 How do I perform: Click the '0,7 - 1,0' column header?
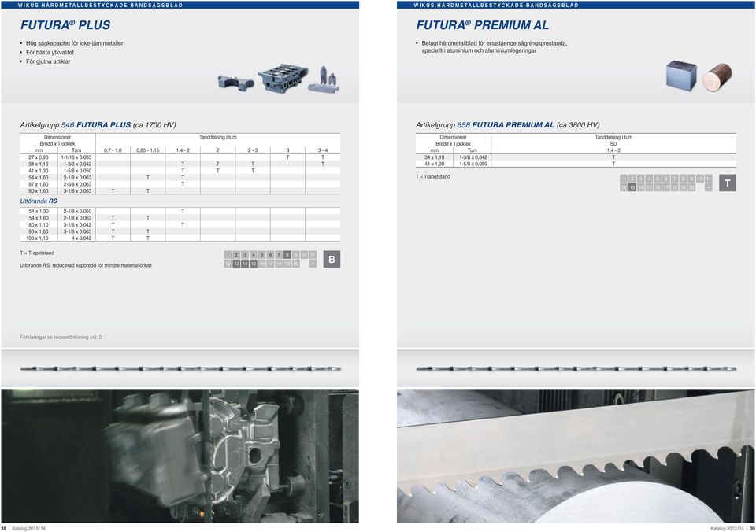point(113,150)
